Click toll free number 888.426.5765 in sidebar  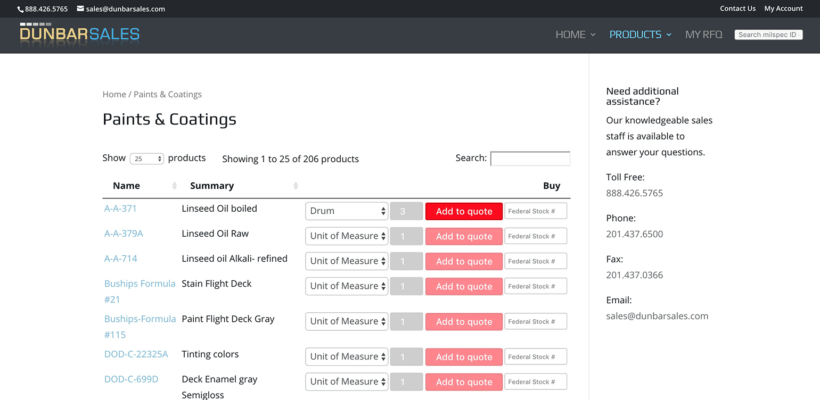634,193
